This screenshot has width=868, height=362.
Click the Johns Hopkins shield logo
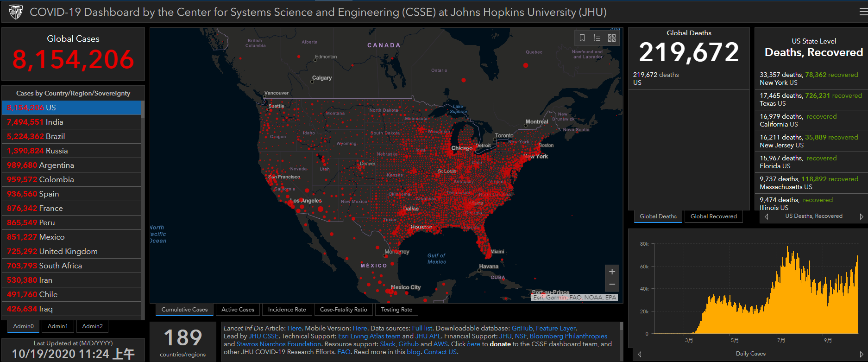point(16,12)
